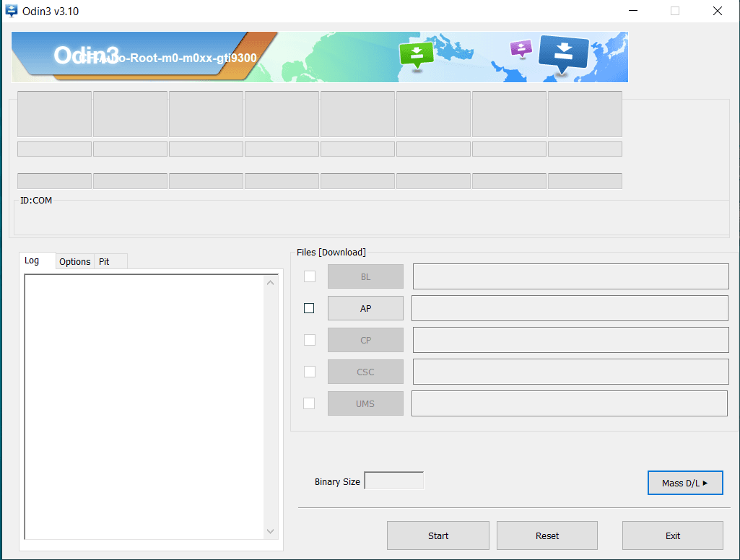Browse for an AP file
740x560 pixels.
click(x=366, y=308)
